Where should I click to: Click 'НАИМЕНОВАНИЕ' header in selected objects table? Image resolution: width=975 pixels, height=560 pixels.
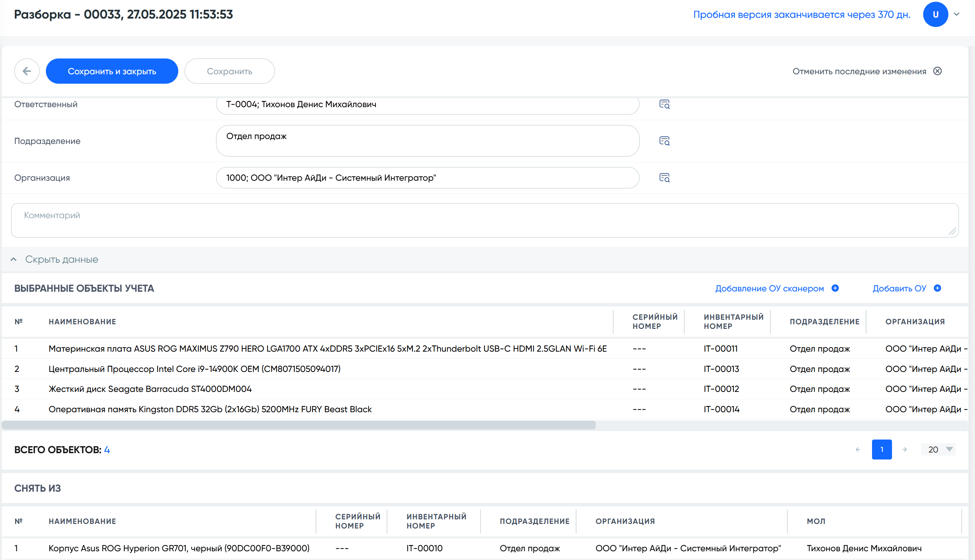pyautogui.click(x=82, y=322)
